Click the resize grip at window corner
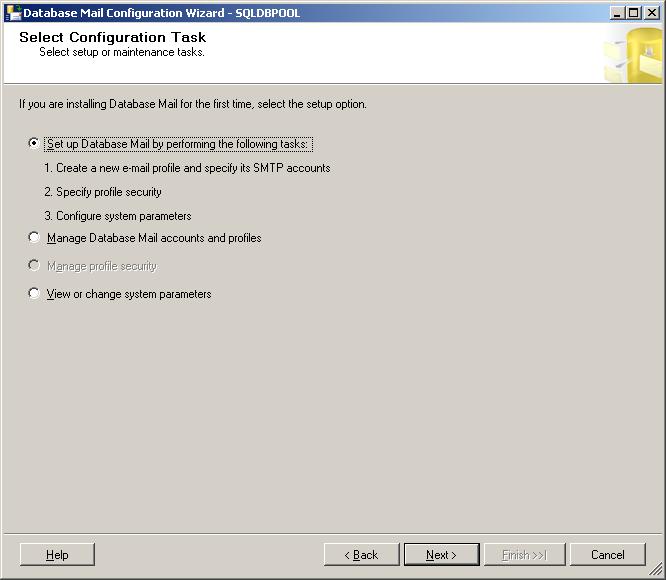The height and width of the screenshot is (580, 666). pyautogui.click(x=657, y=571)
